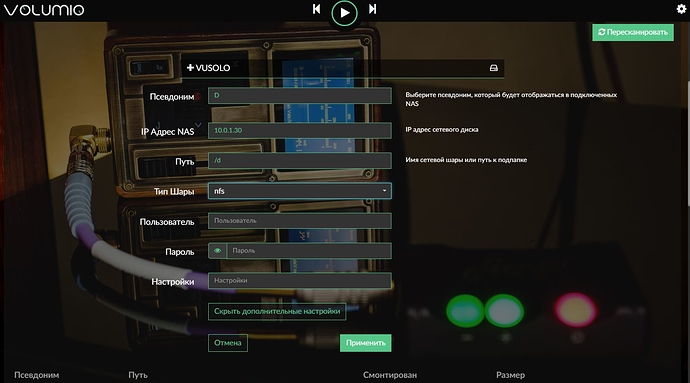Start playback with the play button
This screenshot has width=690, height=383.
(x=344, y=13)
